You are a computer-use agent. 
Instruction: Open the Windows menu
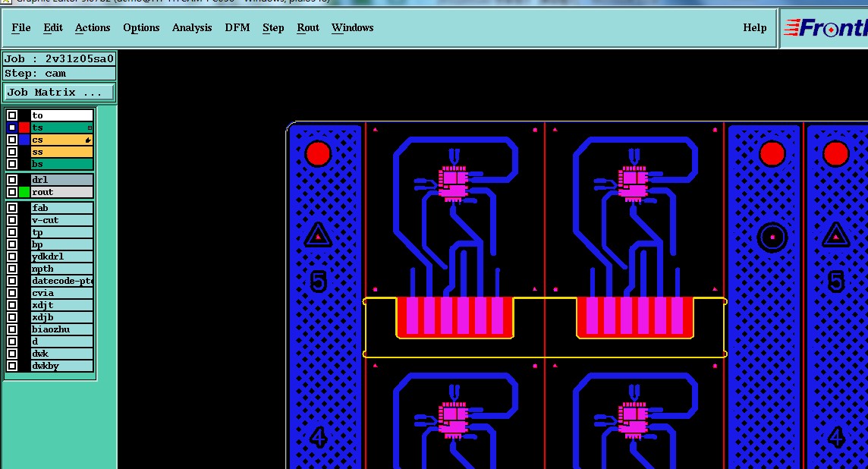point(352,27)
